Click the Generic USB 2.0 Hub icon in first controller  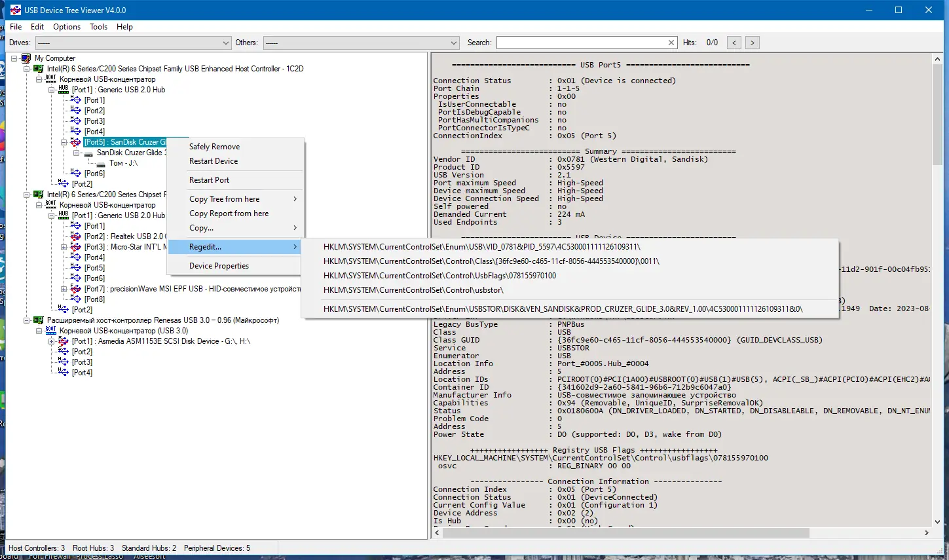click(64, 90)
